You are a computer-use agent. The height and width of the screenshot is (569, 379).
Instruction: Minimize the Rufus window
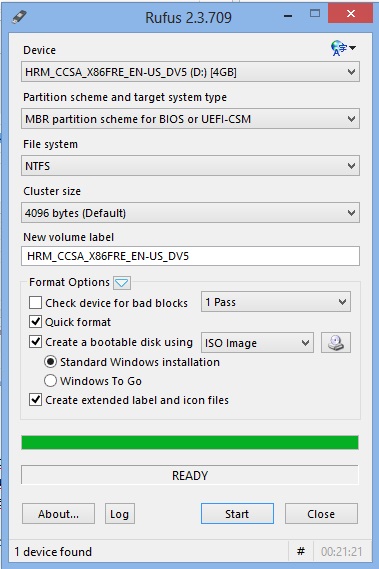click(x=288, y=16)
